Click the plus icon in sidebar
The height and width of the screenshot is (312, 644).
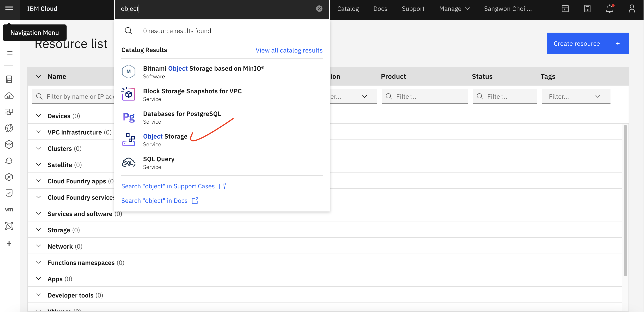coord(9,243)
